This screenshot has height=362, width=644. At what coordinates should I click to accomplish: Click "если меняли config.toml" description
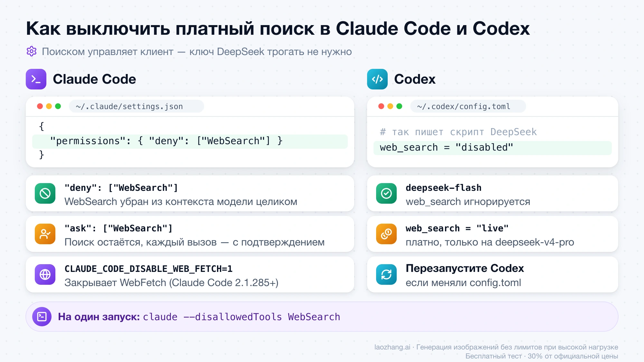pos(463,283)
